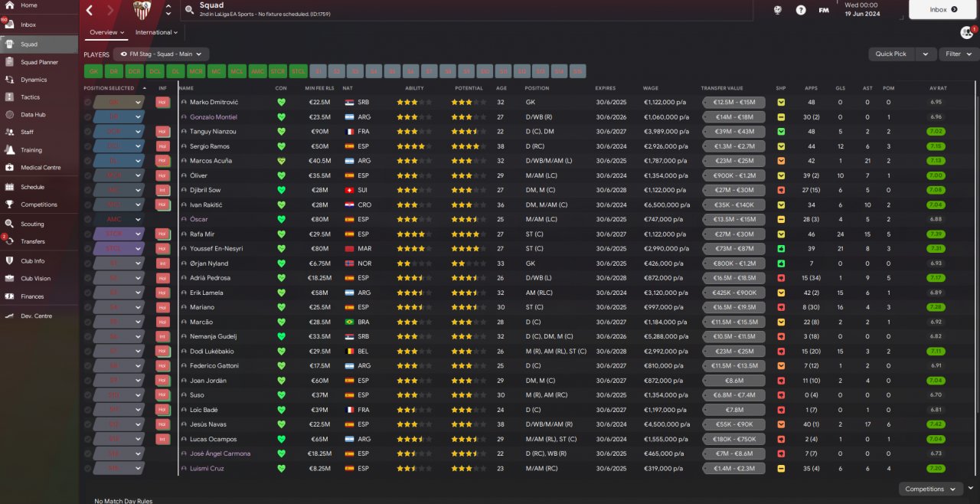Click the Inbox continue button
This screenshot has width=980, height=504.
pos(943,10)
